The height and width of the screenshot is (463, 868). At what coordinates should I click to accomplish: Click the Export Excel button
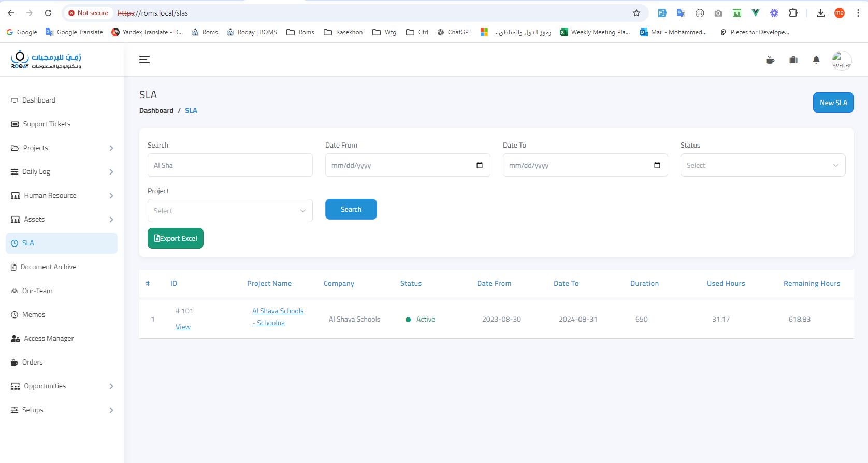coord(176,238)
